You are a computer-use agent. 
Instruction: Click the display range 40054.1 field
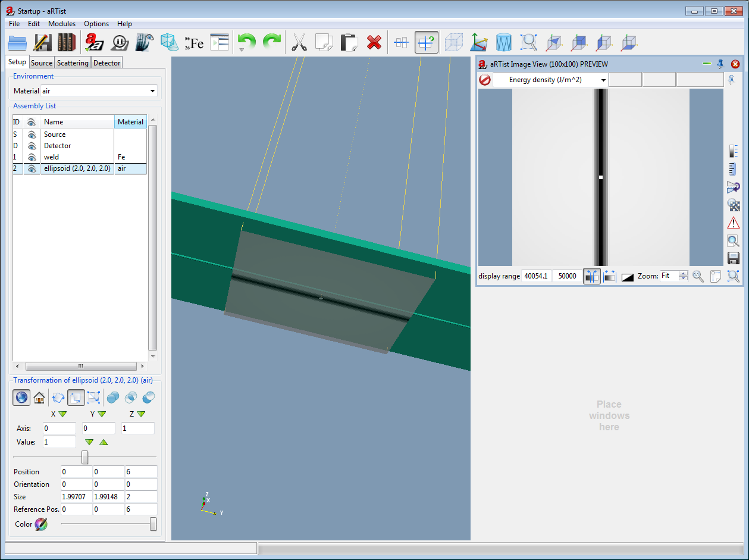click(536, 276)
